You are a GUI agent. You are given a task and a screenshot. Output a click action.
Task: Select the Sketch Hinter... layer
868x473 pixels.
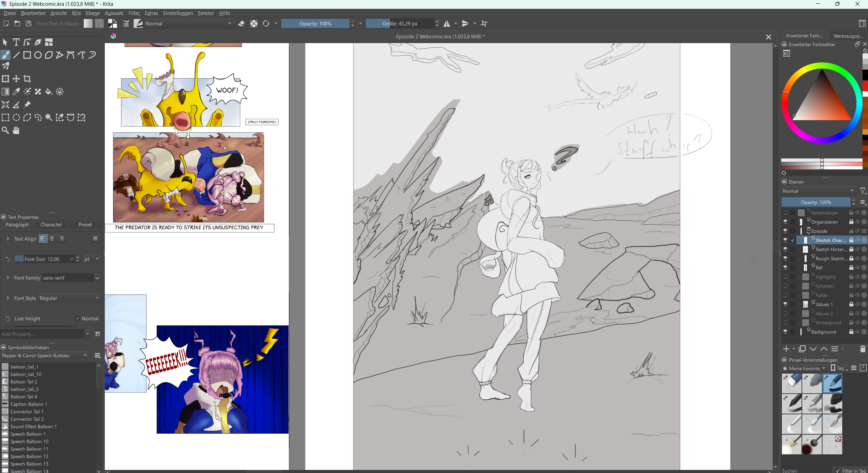click(830, 249)
